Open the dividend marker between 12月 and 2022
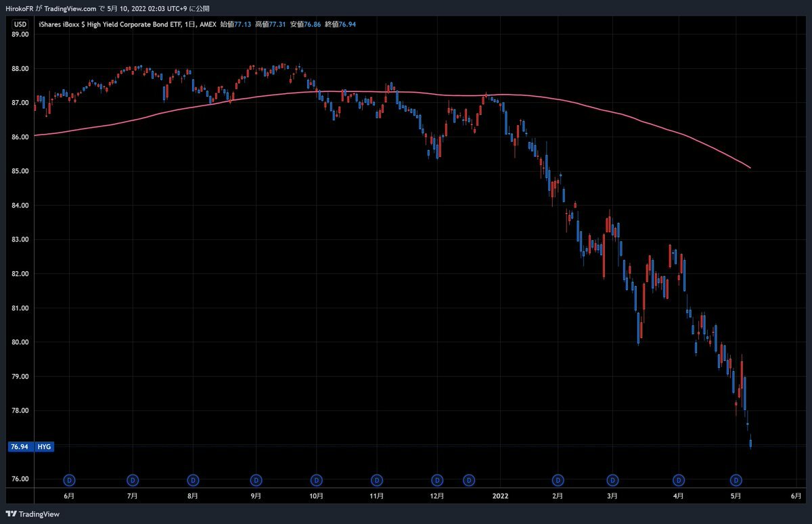 click(468, 480)
